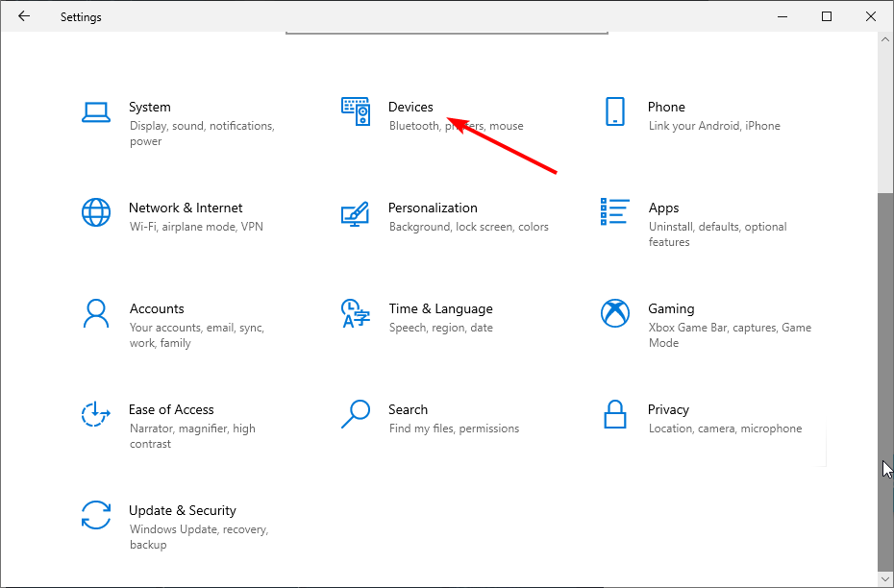Click the Network & Internet globe icon
Viewport: 894px width, 588px height.
[x=96, y=212]
